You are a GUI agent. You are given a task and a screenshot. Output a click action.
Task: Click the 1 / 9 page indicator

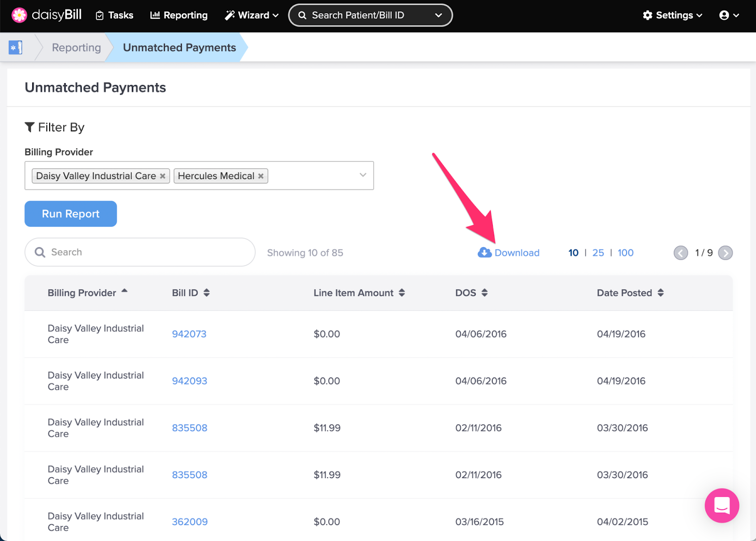coord(704,253)
